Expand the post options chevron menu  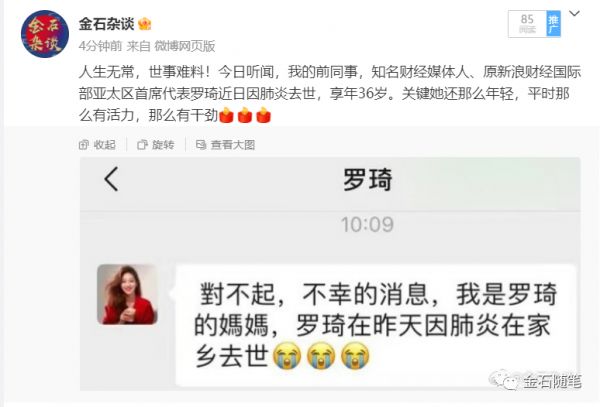point(574,14)
